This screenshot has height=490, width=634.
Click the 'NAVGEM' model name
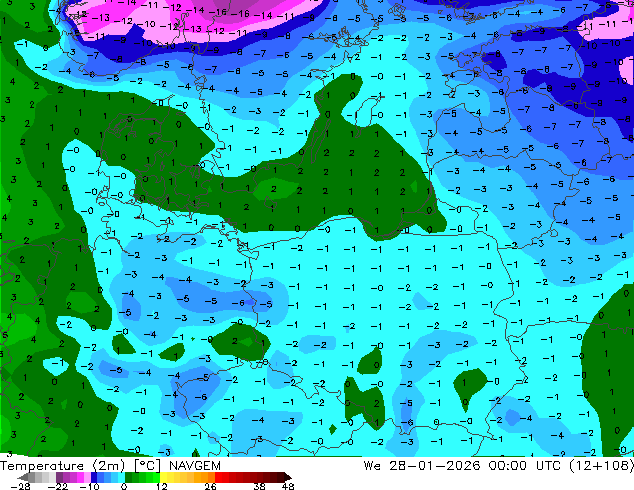[195, 466]
